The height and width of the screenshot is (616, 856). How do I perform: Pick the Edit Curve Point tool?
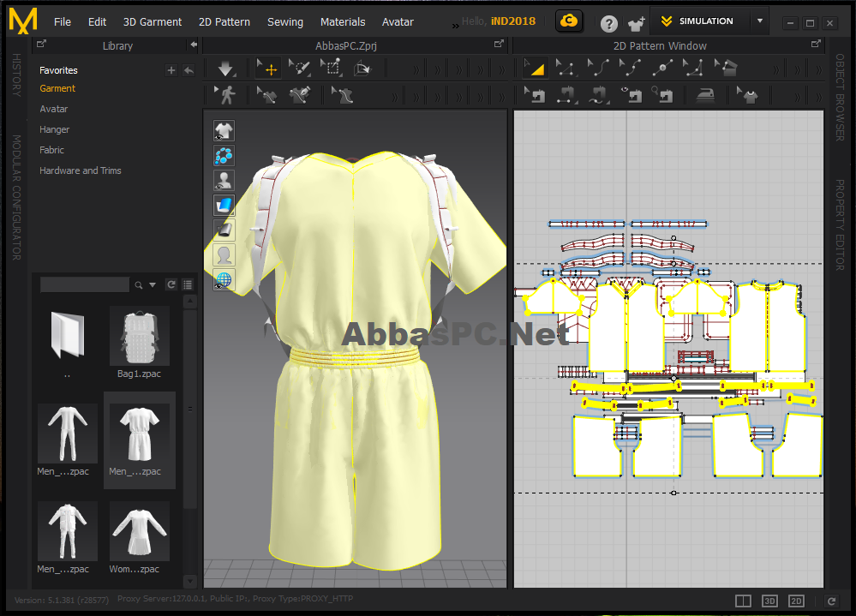(630, 69)
